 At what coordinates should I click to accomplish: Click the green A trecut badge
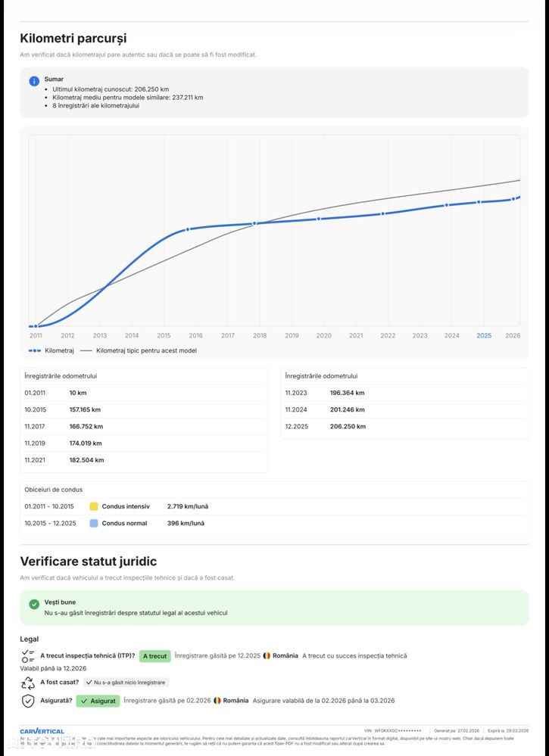(x=154, y=656)
